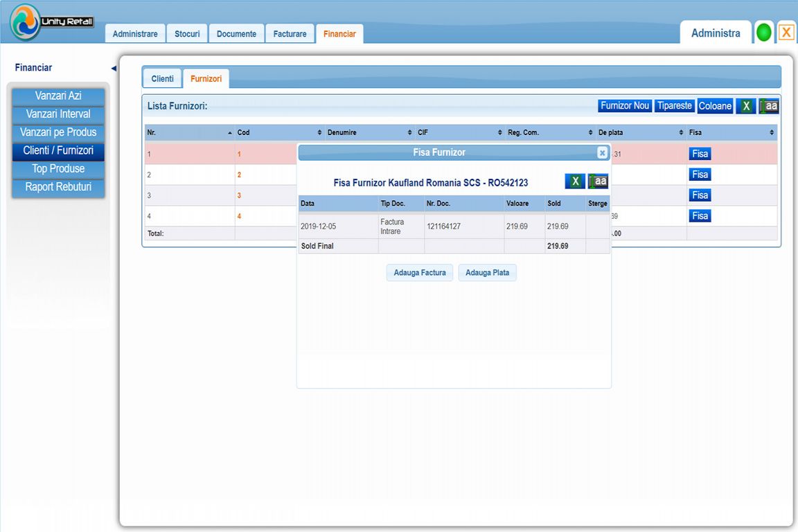Image resolution: width=798 pixels, height=532 pixels.
Task: Click the Tip Doc. column header
Action: pos(402,204)
